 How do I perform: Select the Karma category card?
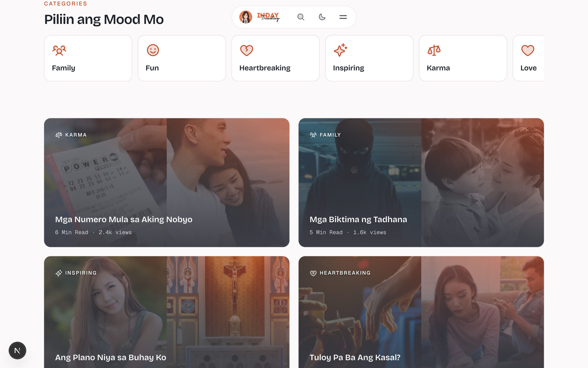(x=463, y=58)
